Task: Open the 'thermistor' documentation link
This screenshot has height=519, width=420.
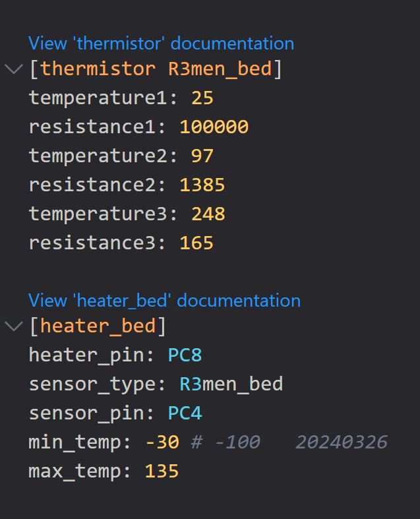Action: pos(161,44)
